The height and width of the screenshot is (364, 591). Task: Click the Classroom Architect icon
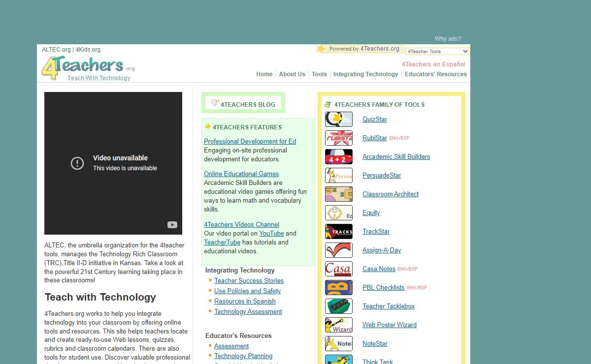click(x=339, y=194)
